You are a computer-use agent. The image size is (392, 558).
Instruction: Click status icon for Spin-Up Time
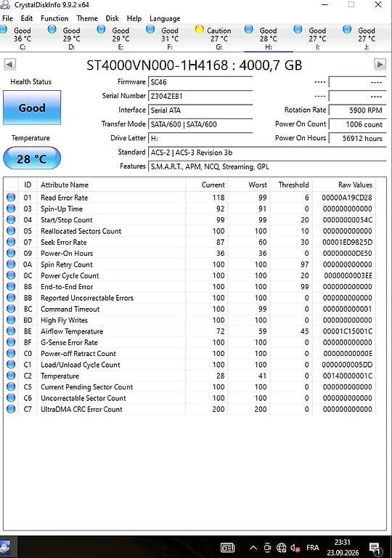click(11, 209)
